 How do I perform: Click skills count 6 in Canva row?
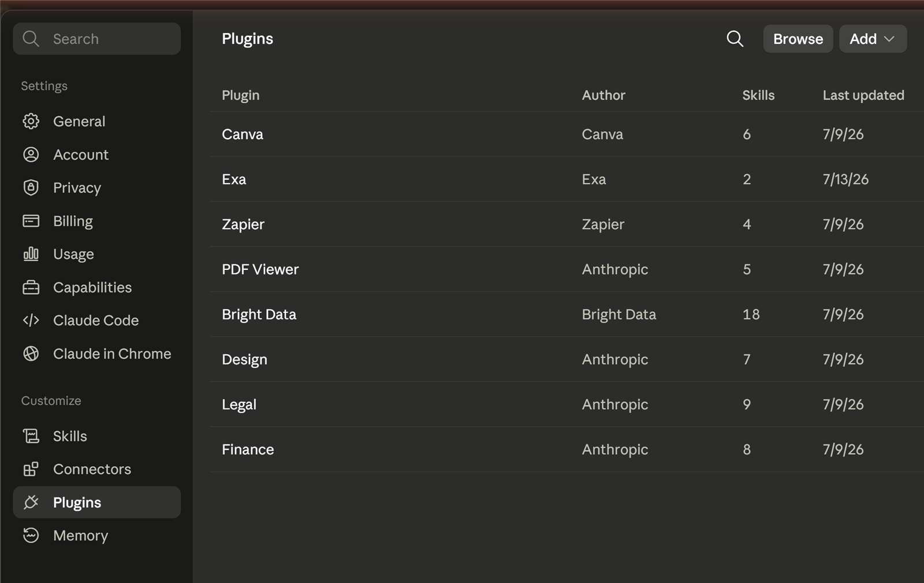(747, 134)
